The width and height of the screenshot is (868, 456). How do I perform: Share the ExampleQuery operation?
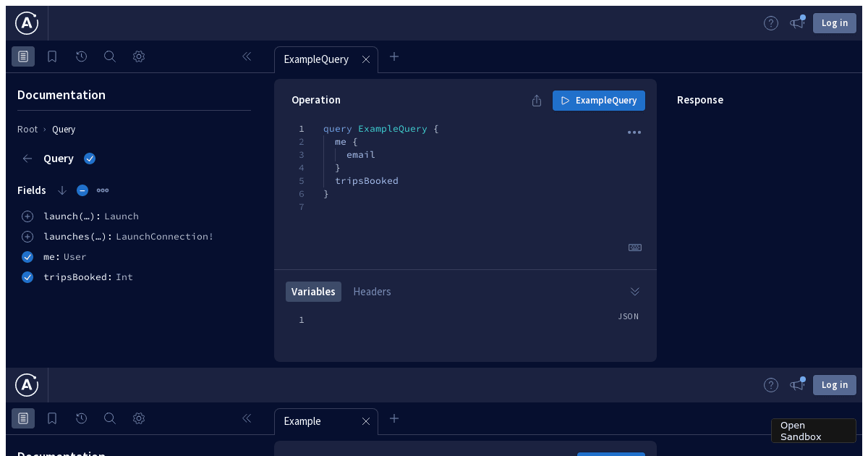pos(536,101)
